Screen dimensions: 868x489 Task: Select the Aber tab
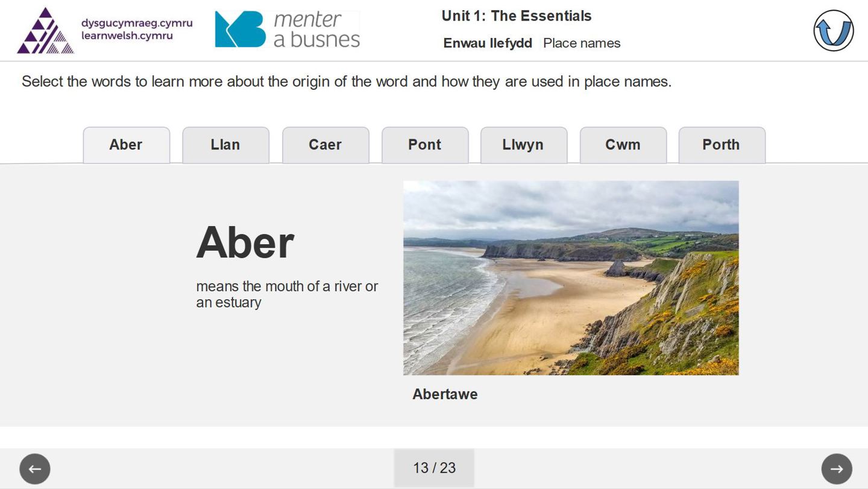coord(126,145)
